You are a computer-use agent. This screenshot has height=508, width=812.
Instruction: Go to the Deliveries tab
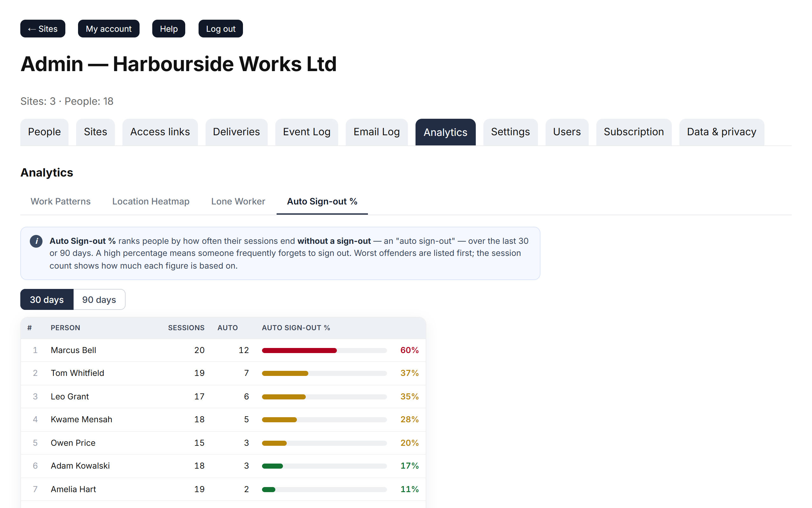[x=236, y=132]
